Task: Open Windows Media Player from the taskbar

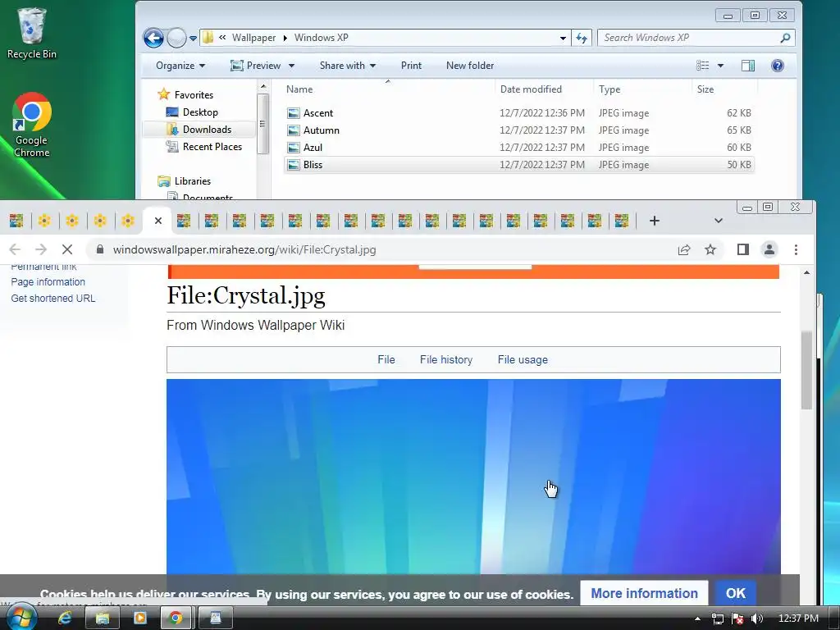Action: (139, 619)
